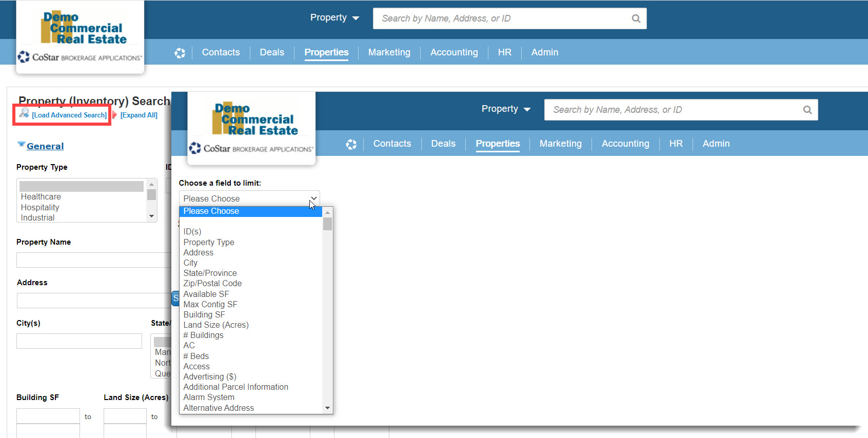This screenshot has width=868, height=438.
Task: Select Advertising ($) from the field dropdown list
Action: pos(251,377)
